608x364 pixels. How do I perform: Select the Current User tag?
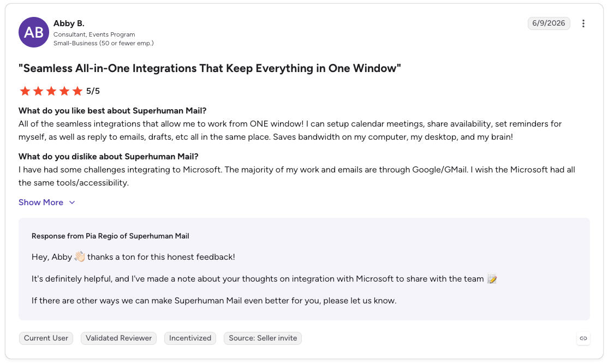46,338
